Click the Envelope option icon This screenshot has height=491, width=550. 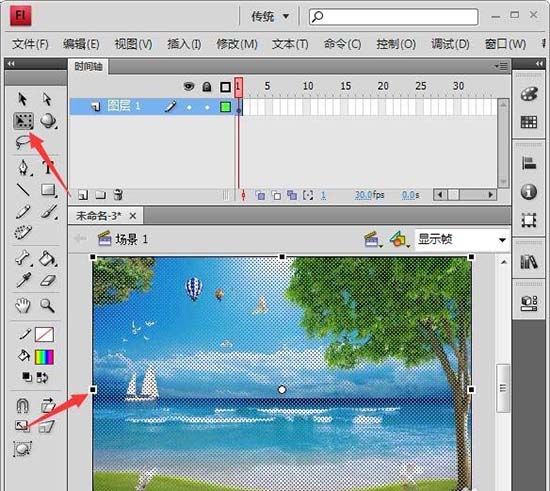click(x=23, y=449)
